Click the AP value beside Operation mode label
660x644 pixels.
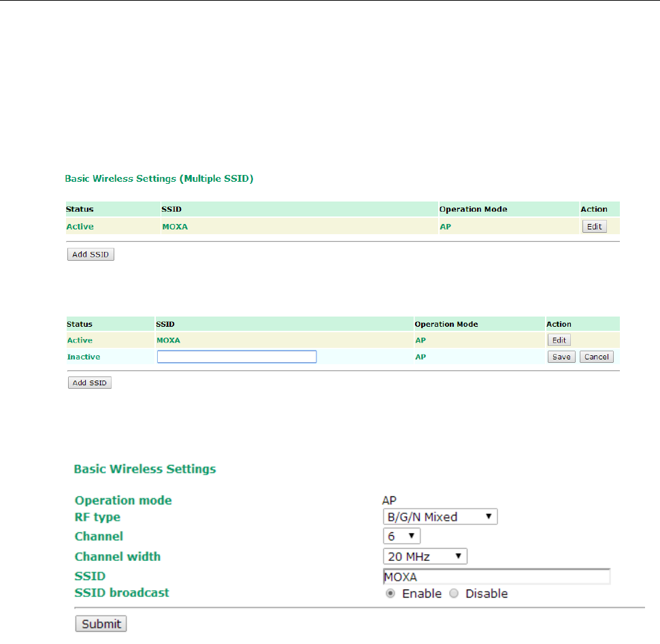(x=389, y=500)
